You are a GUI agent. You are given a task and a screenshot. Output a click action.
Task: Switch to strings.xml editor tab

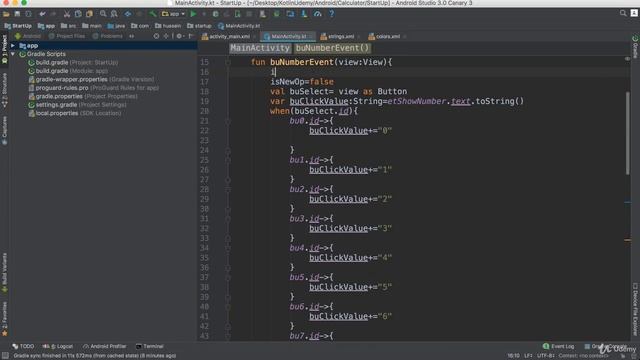(340, 36)
